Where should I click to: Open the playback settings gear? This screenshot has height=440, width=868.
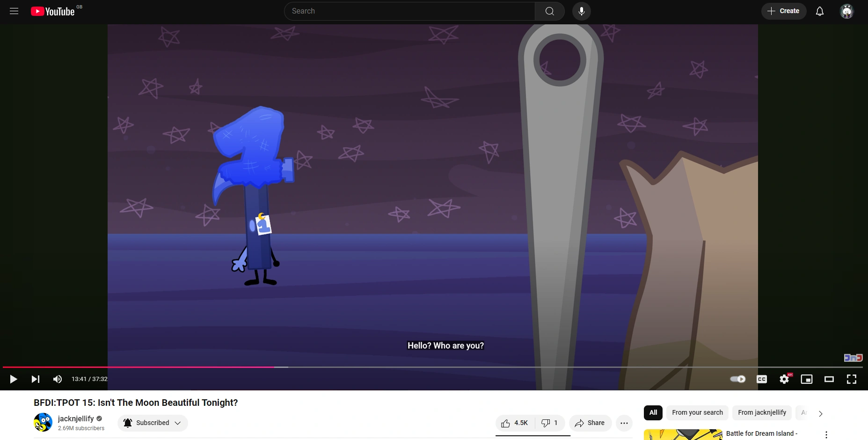pyautogui.click(x=784, y=379)
